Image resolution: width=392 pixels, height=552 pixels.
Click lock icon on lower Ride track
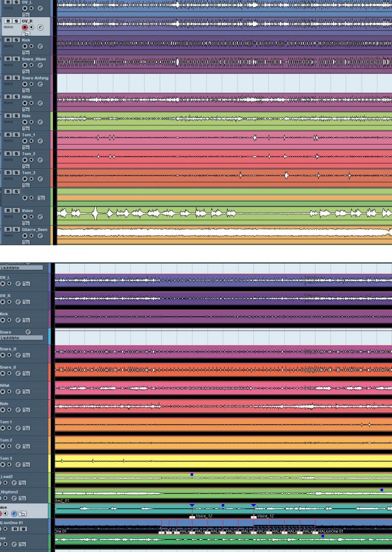pos(26,410)
